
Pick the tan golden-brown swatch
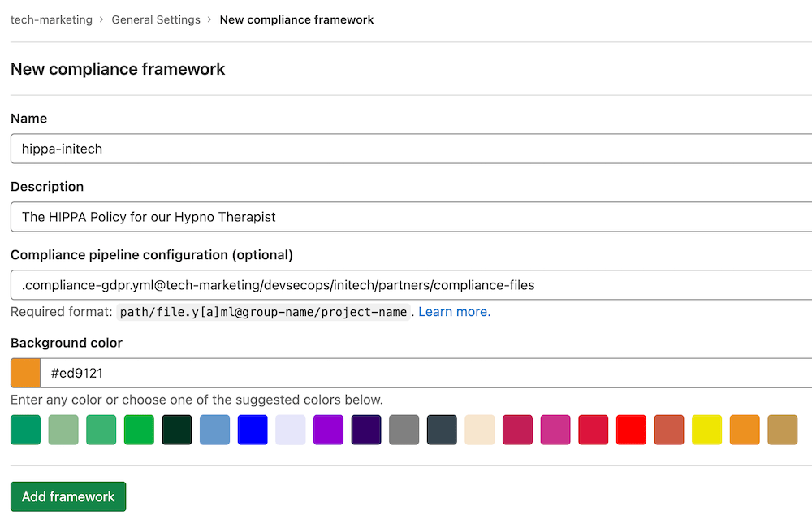point(782,430)
